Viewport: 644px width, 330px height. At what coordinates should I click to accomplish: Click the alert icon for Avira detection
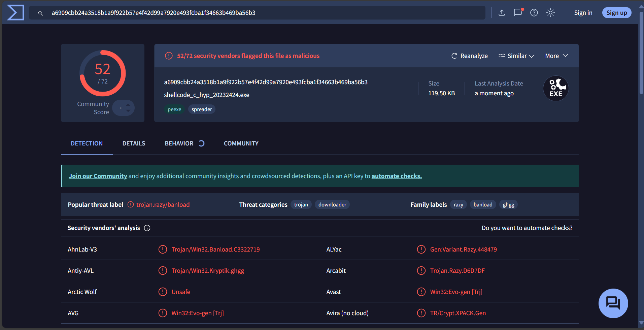[421, 313]
